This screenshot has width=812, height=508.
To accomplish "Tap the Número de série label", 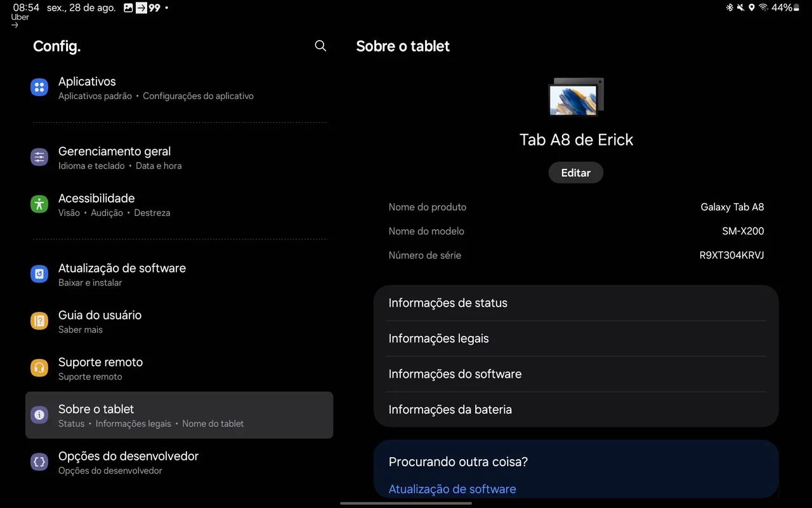I will [424, 255].
